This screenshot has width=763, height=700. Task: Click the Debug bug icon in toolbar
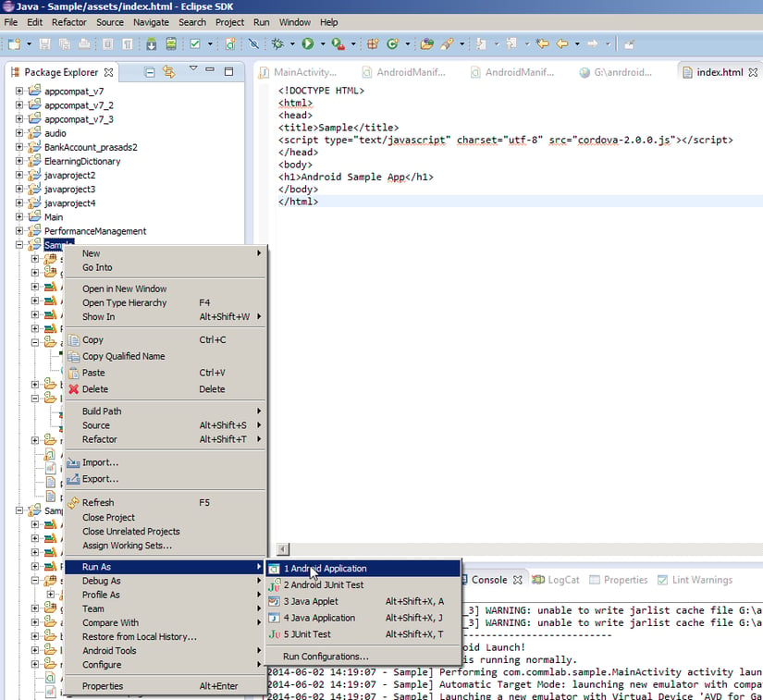[277, 43]
